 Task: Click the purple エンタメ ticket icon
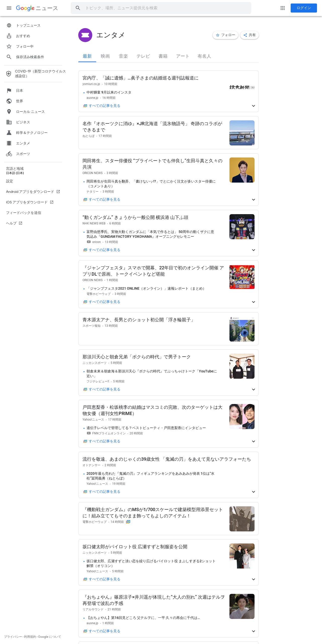click(85, 35)
